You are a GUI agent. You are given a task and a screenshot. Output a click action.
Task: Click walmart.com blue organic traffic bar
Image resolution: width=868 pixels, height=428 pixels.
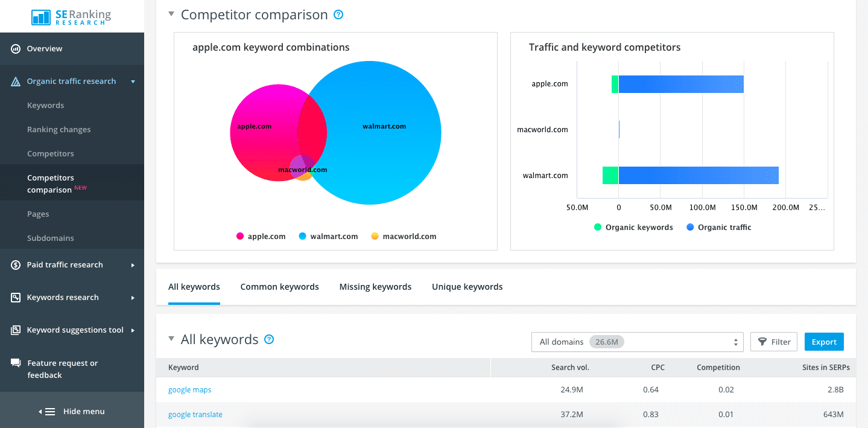(x=699, y=176)
